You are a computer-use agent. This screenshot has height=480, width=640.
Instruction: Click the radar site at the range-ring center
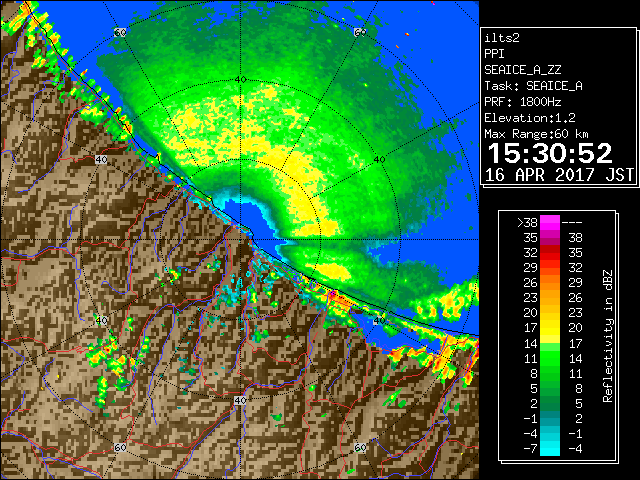240,240
